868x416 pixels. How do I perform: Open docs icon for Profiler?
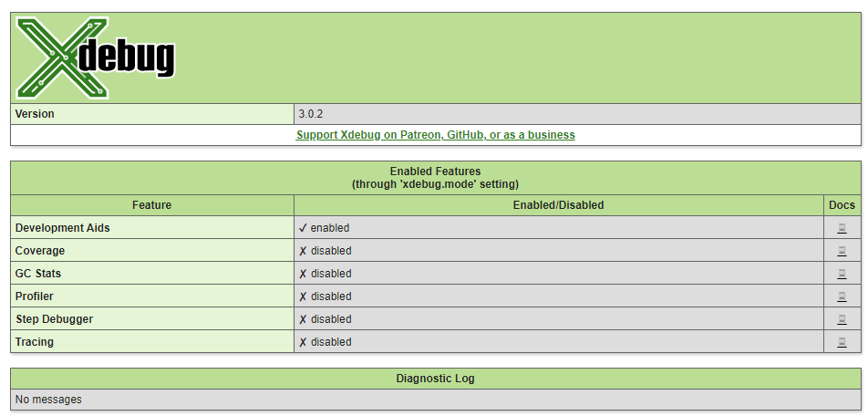[x=842, y=296]
